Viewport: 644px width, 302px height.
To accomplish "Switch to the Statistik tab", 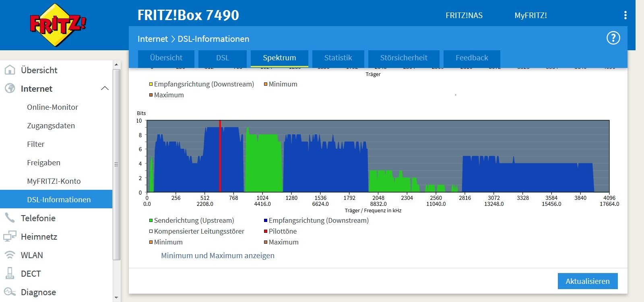I will point(338,58).
